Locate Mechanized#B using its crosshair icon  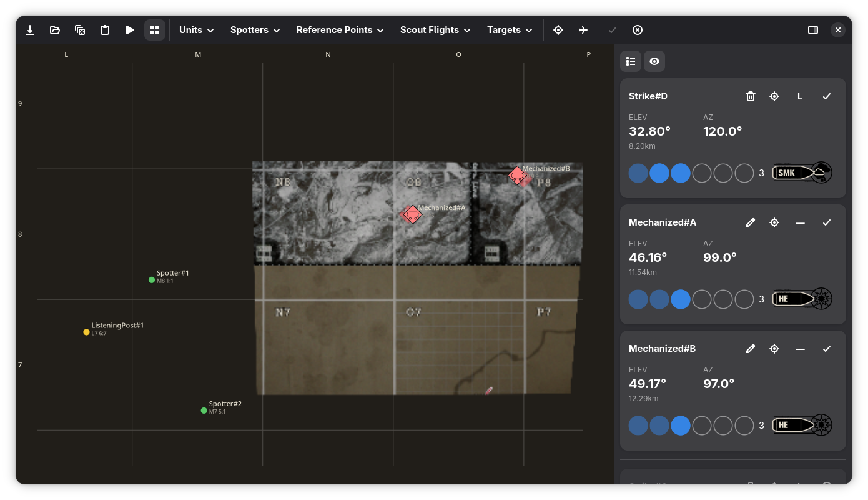coord(774,349)
